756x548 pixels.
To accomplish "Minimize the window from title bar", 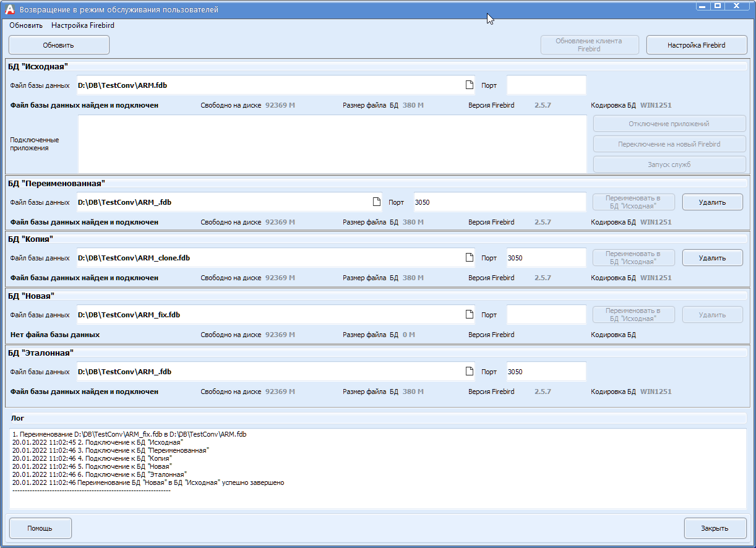I will coord(703,6).
